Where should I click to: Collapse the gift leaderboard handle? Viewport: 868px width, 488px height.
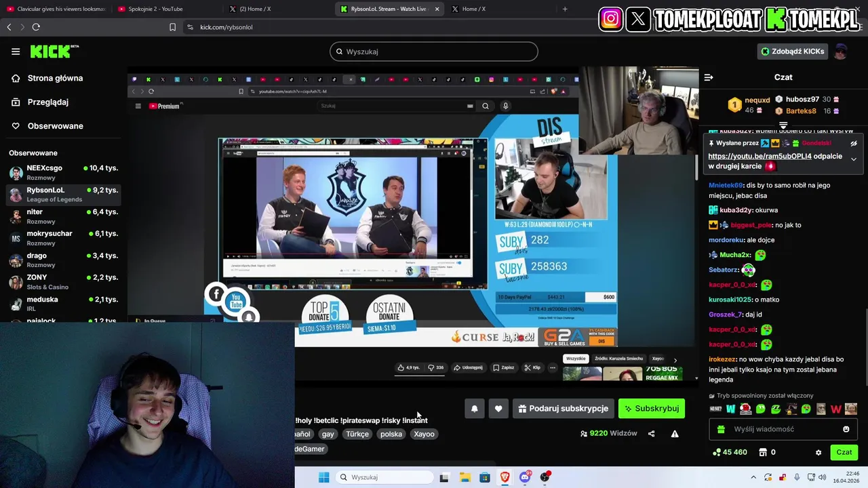click(783, 125)
